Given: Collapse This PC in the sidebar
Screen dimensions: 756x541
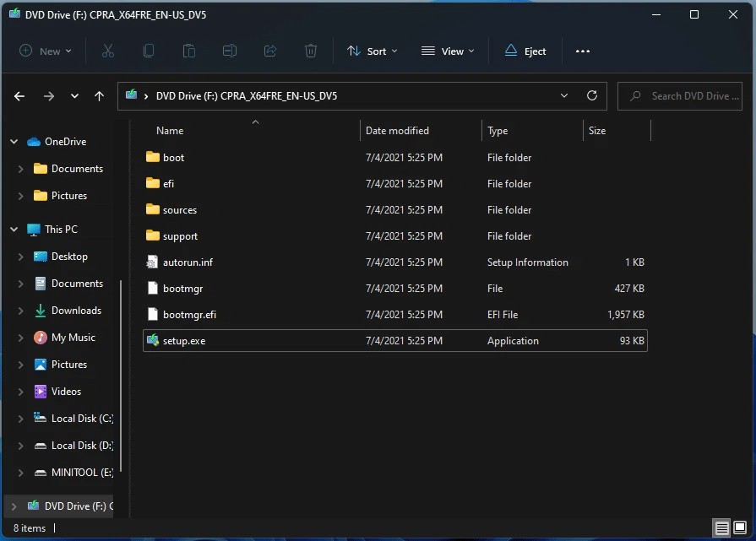Looking at the screenshot, I should [x=13, y=229].
